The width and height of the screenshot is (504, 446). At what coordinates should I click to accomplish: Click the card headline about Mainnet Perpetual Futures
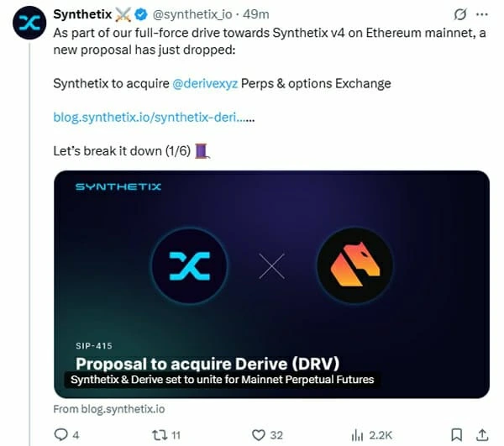click(223, 380)
